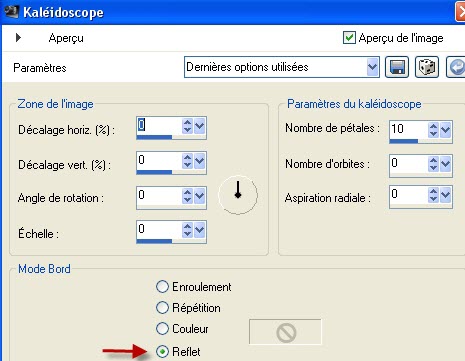Select the Reflet radio button
The image size is (465, 361).
(x=162, y=352)
